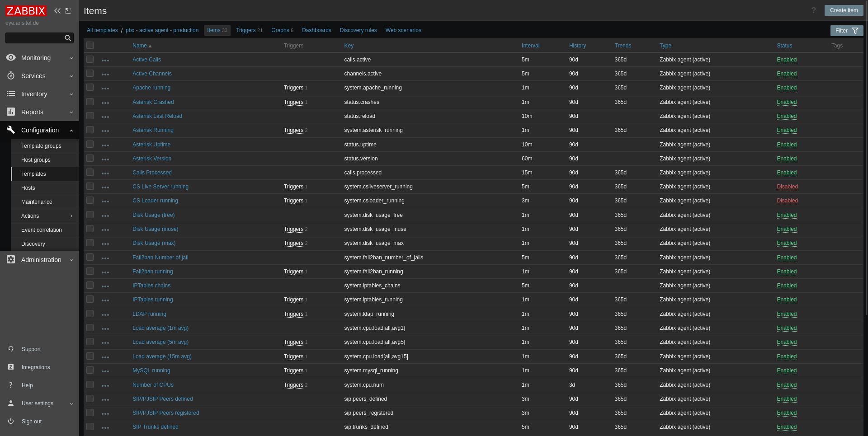Expand the User settings chevron

point(71,403)
